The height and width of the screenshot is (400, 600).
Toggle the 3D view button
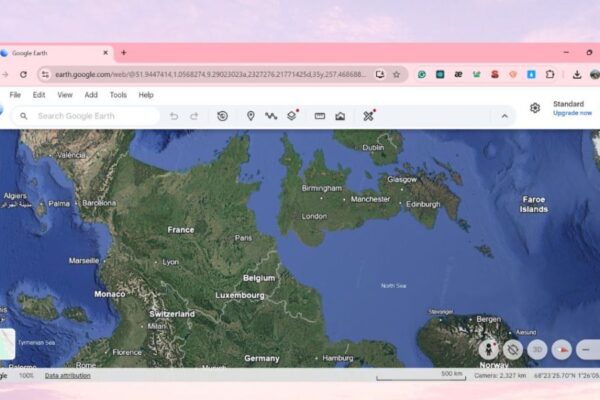pyautogui.click(x=537, y=349)
